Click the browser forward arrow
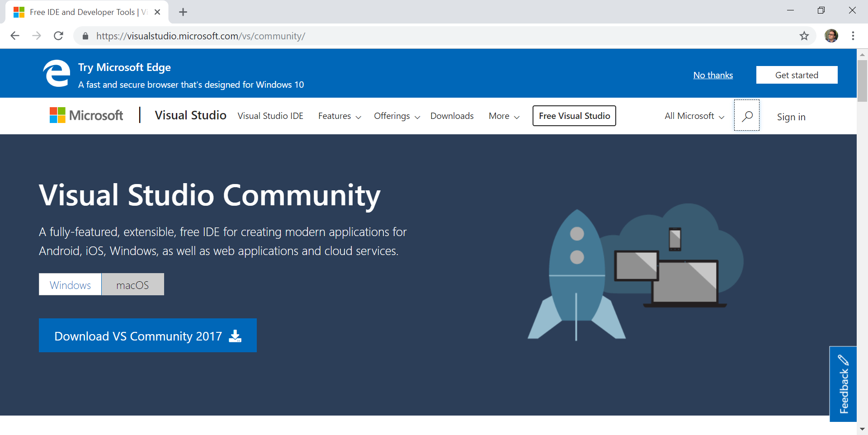Screen dimensions: 868x435 click(37, 36)
